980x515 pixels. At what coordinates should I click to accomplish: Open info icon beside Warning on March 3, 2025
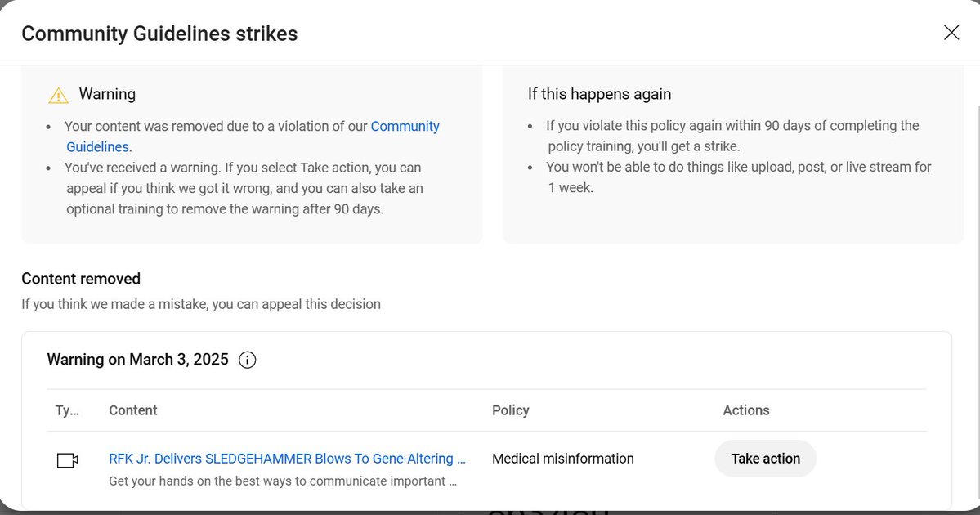pyautogui.click(x=247, y=360)
